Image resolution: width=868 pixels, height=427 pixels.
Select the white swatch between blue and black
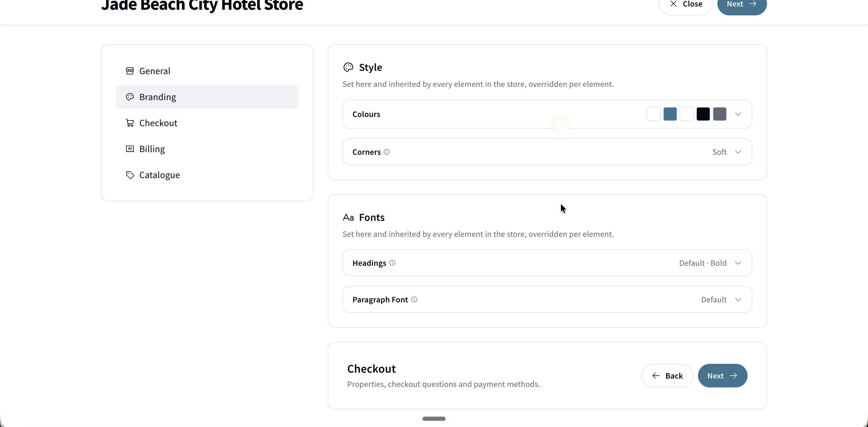[686, 114]
